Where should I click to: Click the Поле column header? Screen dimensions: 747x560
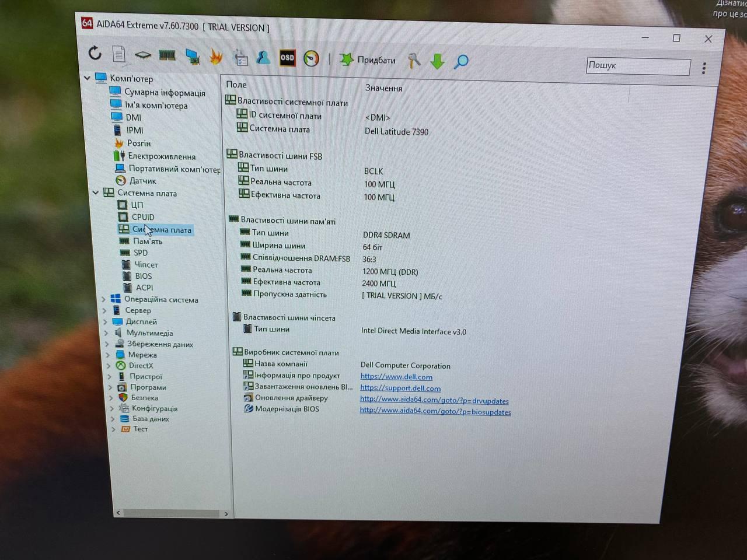click(x=236, y=85)
